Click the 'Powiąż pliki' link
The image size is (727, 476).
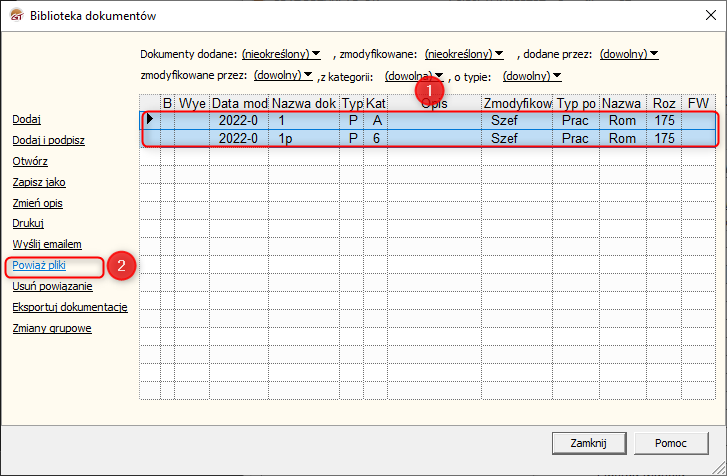pos(39,265)
